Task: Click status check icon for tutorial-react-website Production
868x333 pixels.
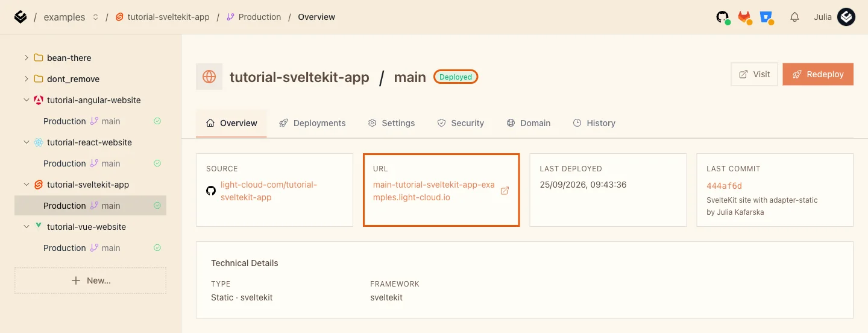Action: [x=157, y=163]
